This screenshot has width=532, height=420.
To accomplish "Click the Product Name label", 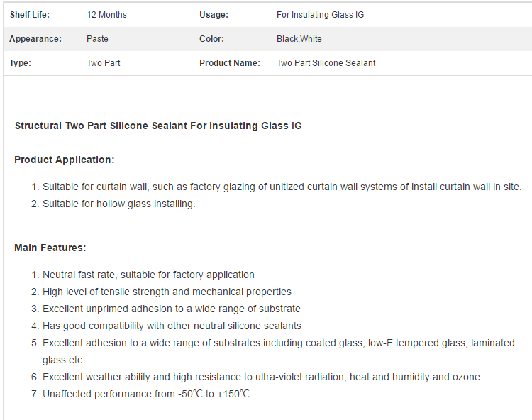I will (230, 63).
